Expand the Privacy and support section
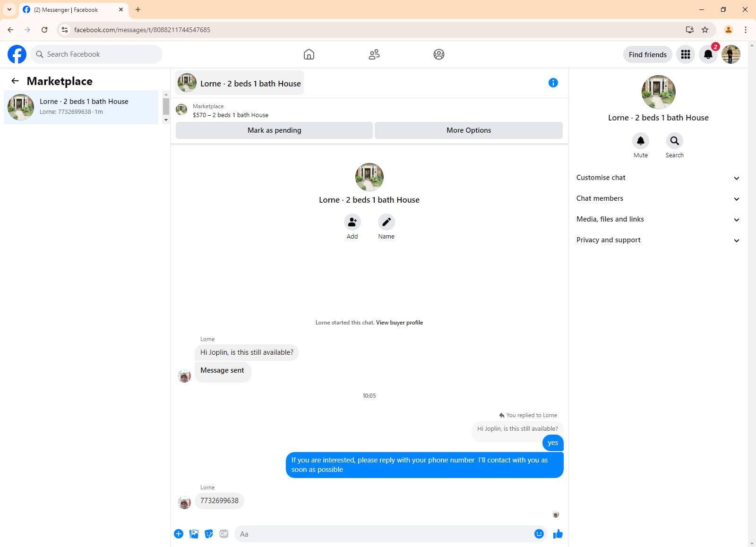The width and height of the screenshot is (756, 547). point(658,240)
